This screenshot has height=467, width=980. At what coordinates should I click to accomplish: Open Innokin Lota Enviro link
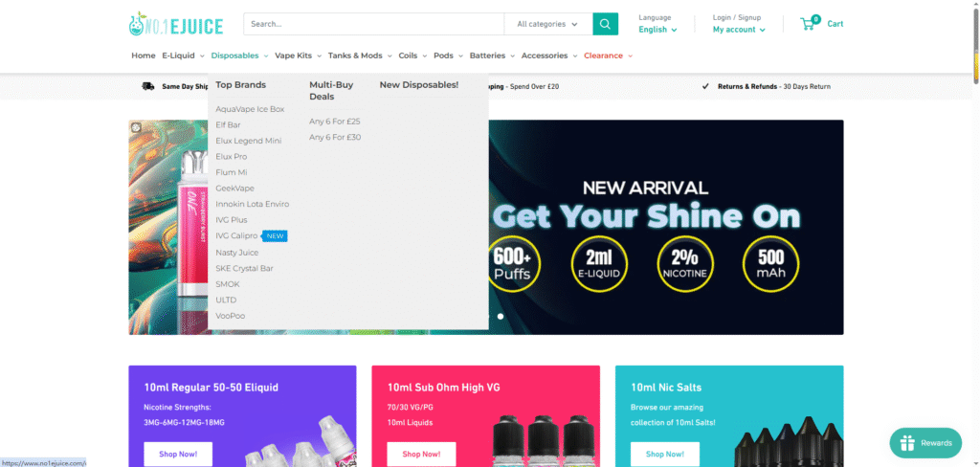(253, 204)
